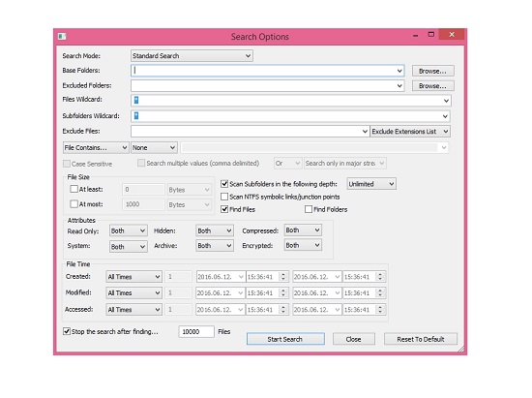
Task: Click the files count field showing 10000
Action: click(196, 331)
